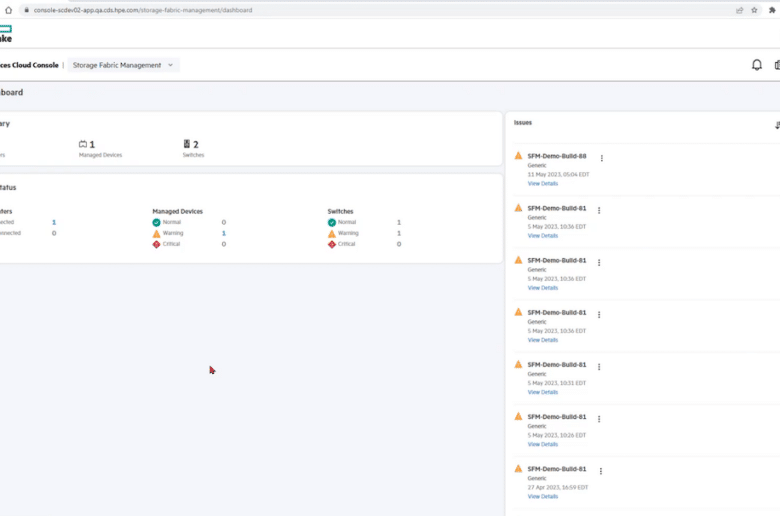Open the notifications bell icon
This screenshot has width=780, height=516.
tap(757, 65)
